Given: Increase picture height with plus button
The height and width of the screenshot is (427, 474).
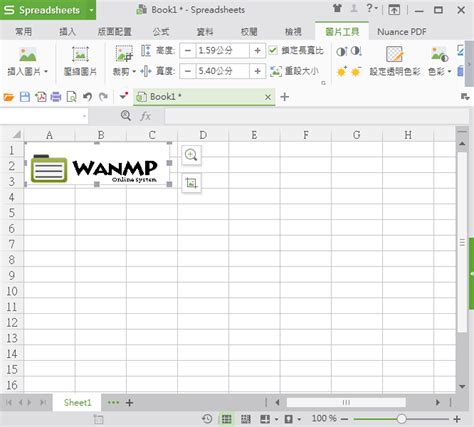Looking at the screenshot, I should 257,51.
